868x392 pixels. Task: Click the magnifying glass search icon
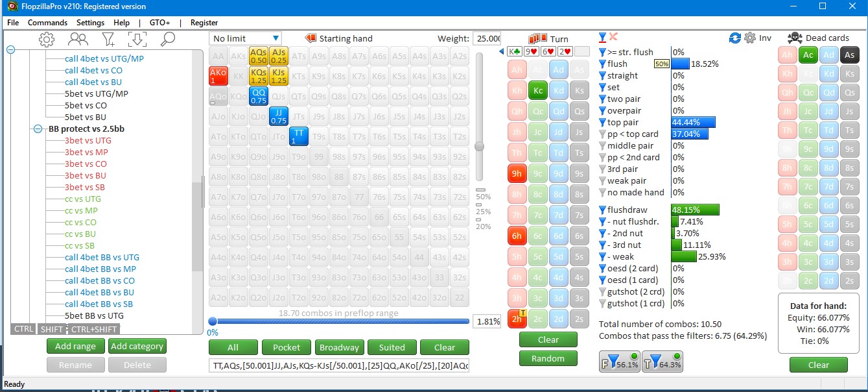tap(167, 40)
